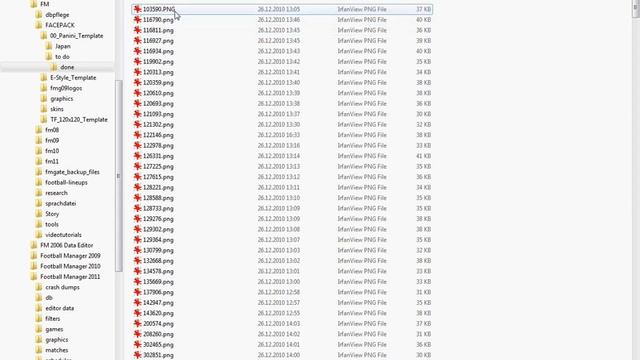
Task: Select the filters folder
Action: coord(53,319)
